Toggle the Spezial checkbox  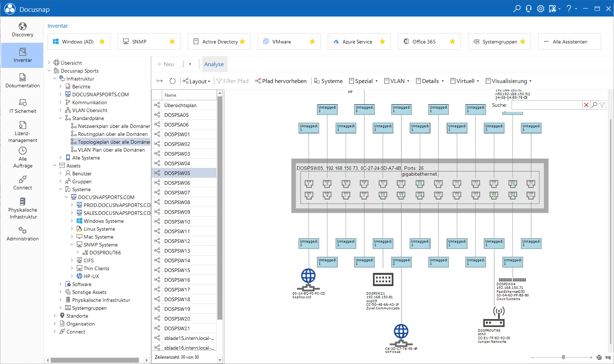[352, 81]
